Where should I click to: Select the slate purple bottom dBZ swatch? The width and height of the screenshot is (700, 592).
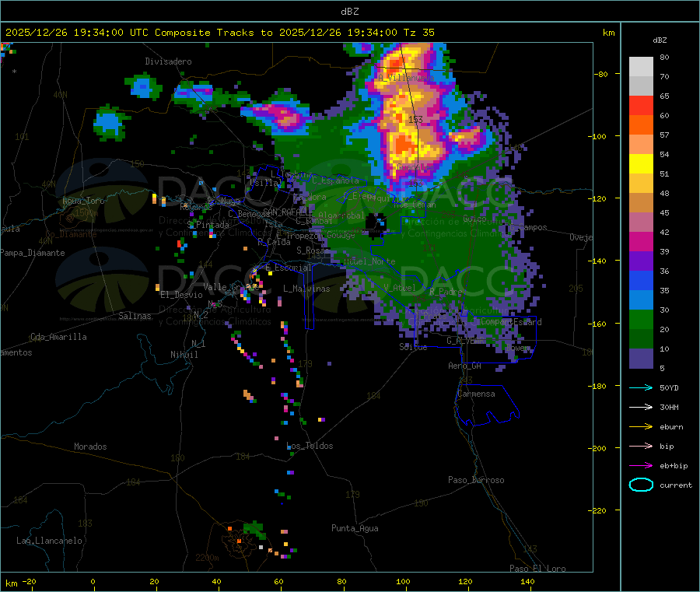[641, 358]
